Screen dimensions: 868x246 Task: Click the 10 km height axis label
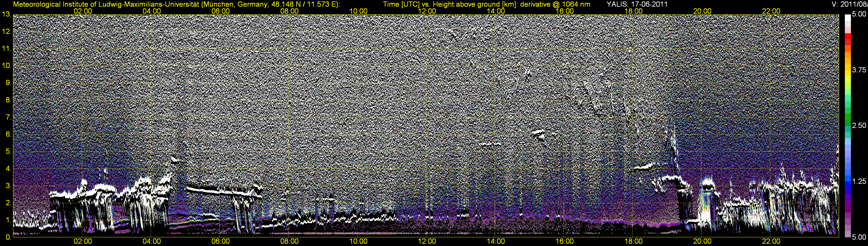6,66
